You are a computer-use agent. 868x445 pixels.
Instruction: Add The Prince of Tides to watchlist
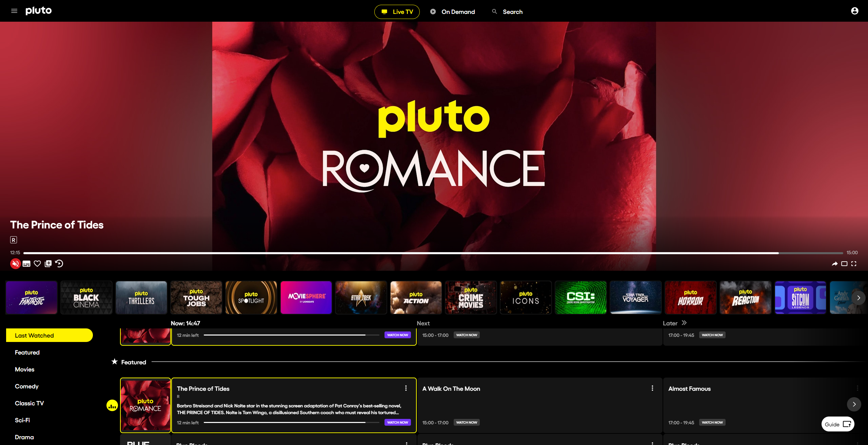[x=48, y=264]
